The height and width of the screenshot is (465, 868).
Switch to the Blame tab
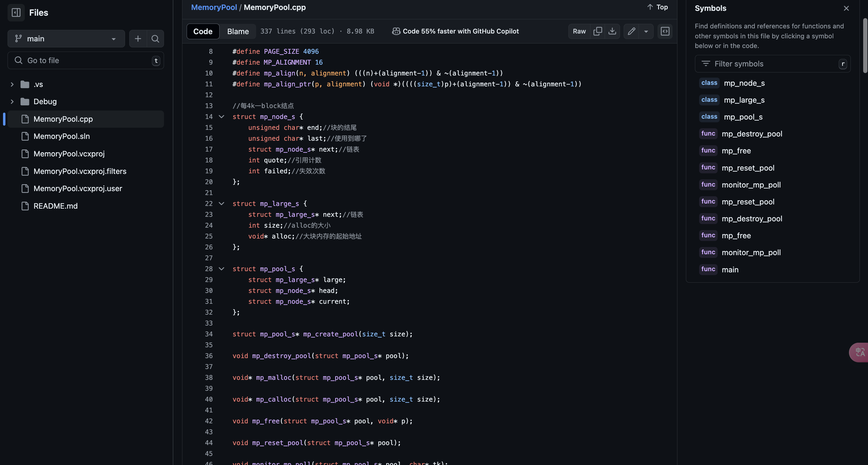coord(238,31)
